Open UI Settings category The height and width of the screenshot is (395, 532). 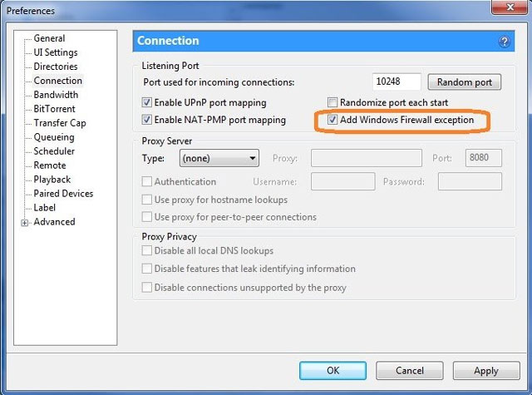56,52
